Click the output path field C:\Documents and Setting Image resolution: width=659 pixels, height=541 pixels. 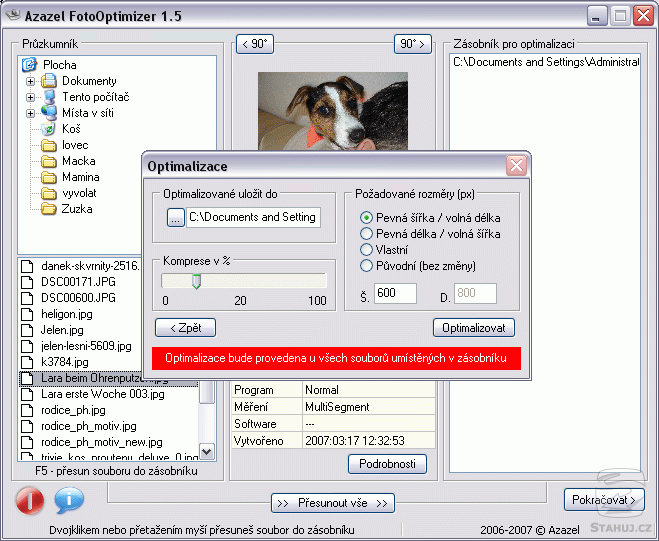253,217
